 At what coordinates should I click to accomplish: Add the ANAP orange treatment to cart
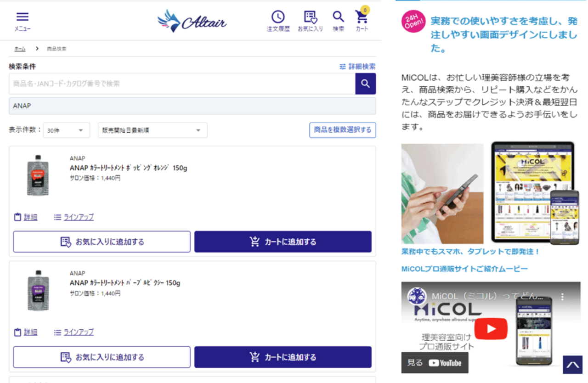[283, 241]
